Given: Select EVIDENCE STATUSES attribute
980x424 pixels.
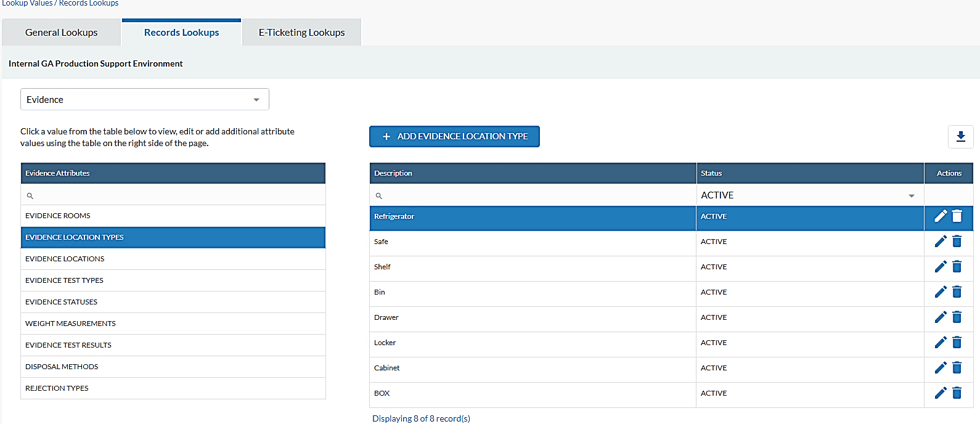Looking at the screenshot, I should (173, 302).
